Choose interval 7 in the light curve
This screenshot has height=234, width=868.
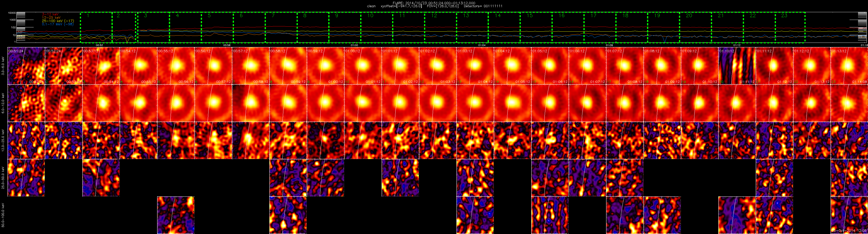point(281,28)
